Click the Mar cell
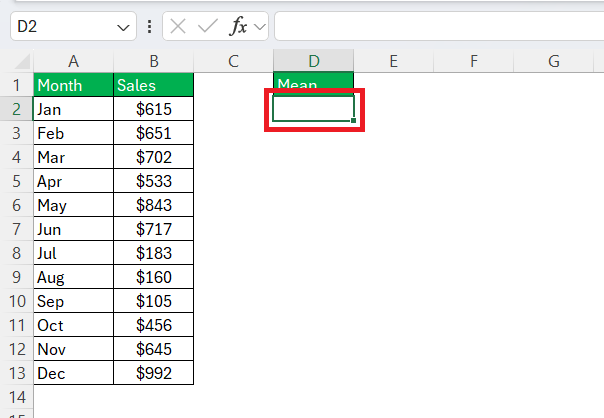604x418 pixels. click(74, 157)
